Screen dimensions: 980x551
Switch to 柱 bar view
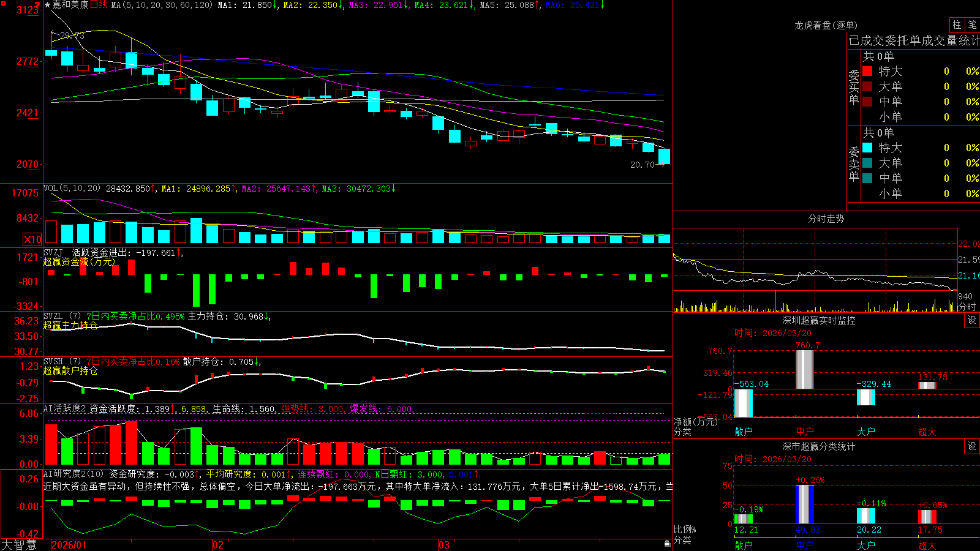coord(957,25)
